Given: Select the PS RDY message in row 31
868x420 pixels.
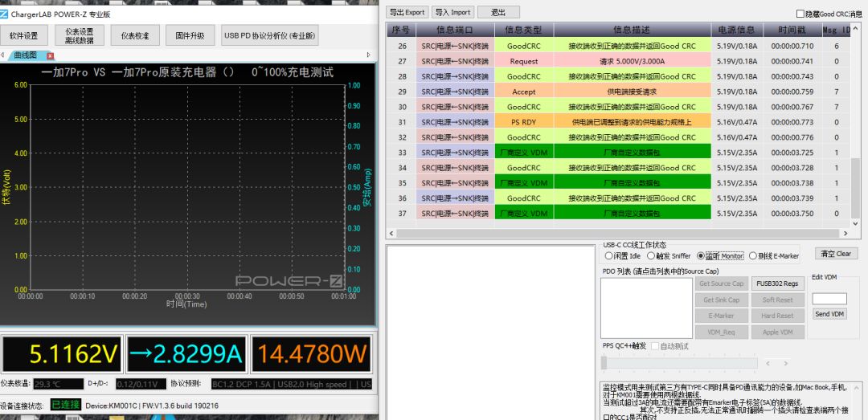Looking at the screenshot, I should coord(524,122).
